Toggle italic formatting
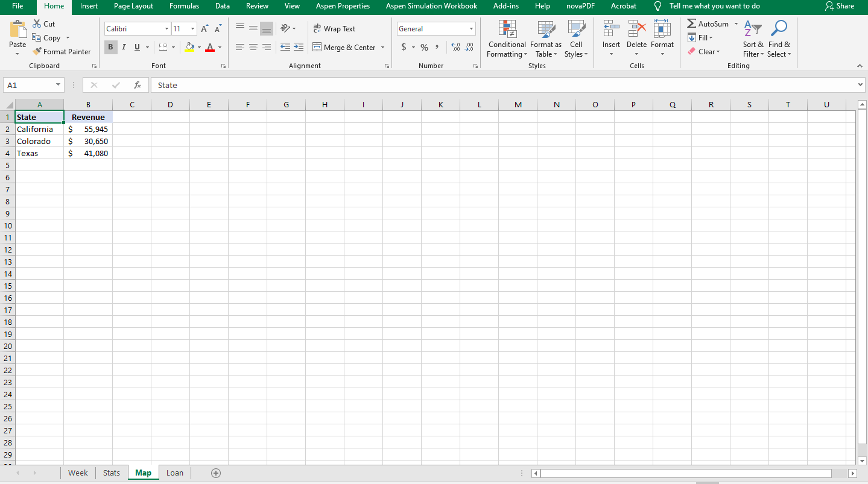 (x=124, y=46)
